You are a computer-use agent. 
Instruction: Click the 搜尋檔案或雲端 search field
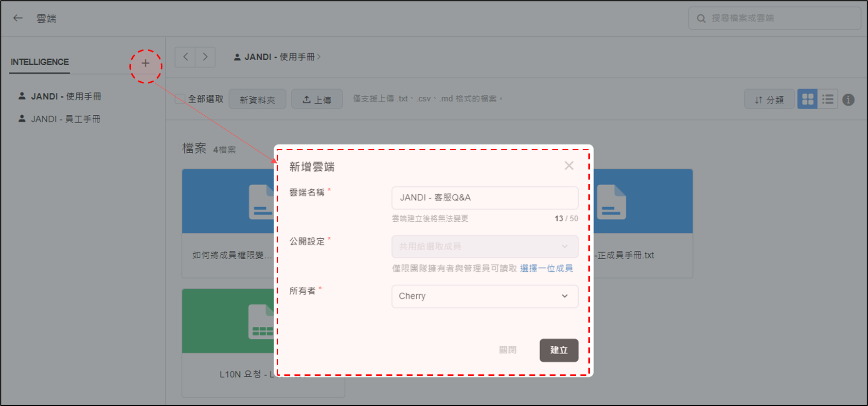775,18
